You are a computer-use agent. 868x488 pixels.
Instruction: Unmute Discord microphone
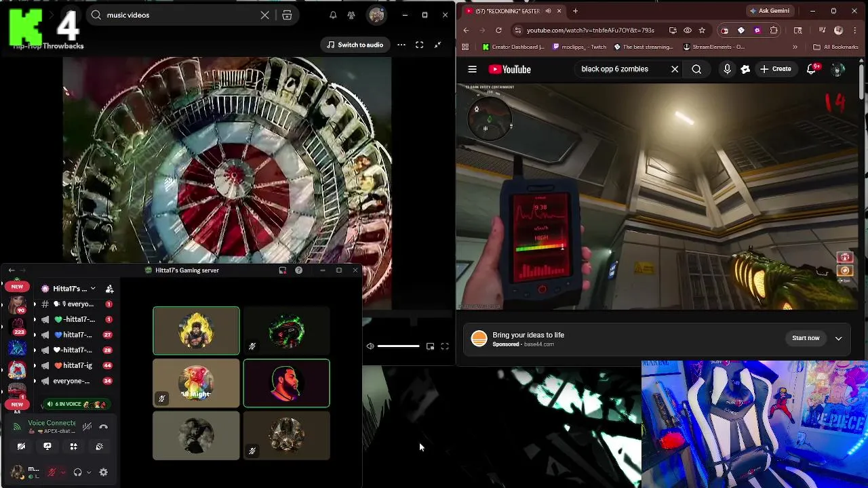click(52, 472)
